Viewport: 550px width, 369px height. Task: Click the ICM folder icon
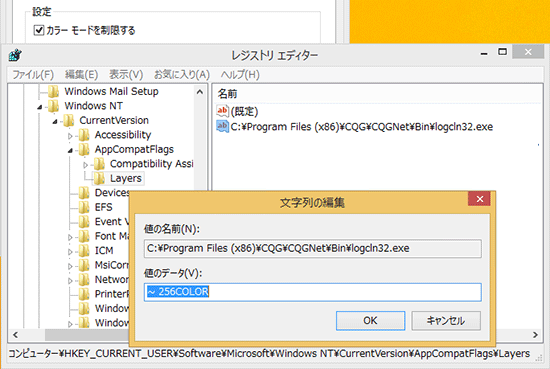point(84,251)
